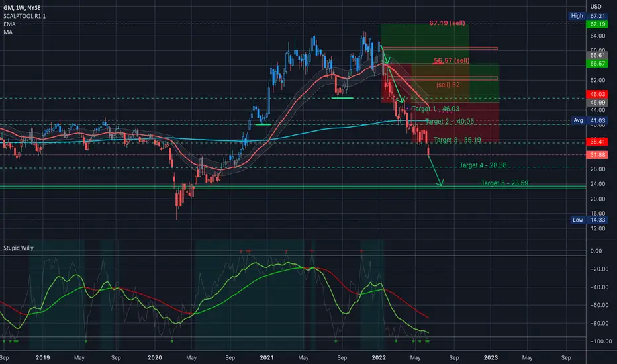Select the SCALPTOOL R1.1 indicator legend
This screenshot has height=364, width=617.
click(24, 16)
